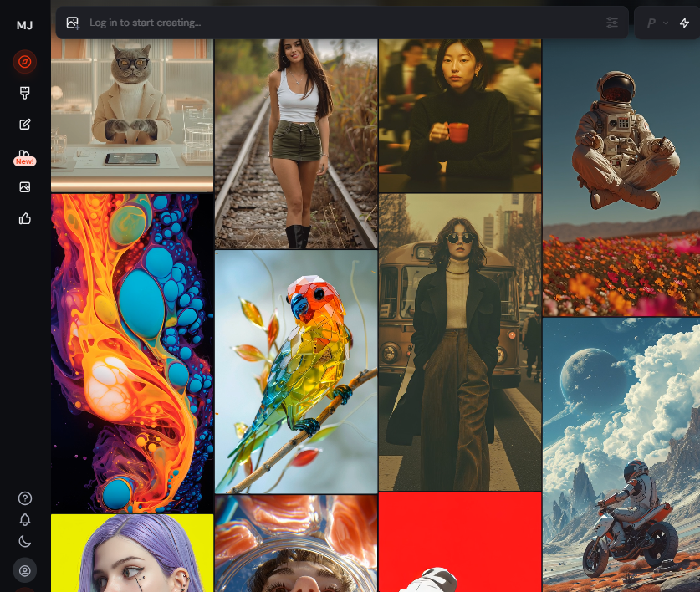Viewport: 700px width, 592px height.
Task: Open the Edit pencil icon
Action: (x=24, y=124)
